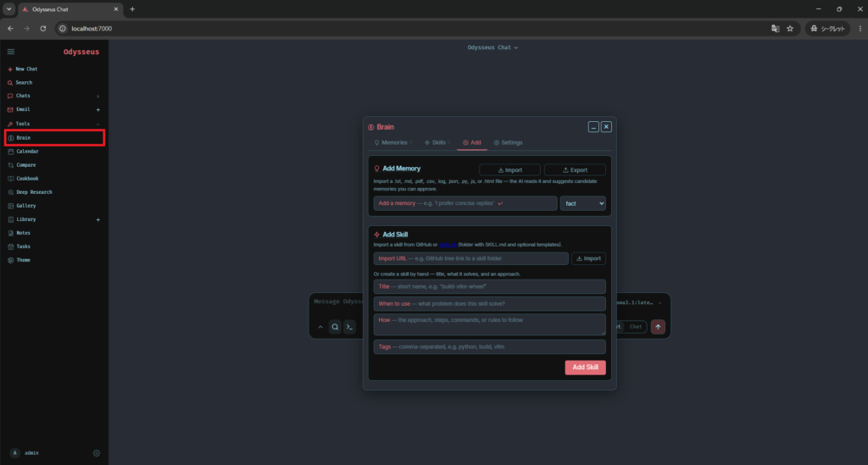The width and height of the screenshot is (868, 465).
Task: Close the Brain panel
Action: coord(606,126)
